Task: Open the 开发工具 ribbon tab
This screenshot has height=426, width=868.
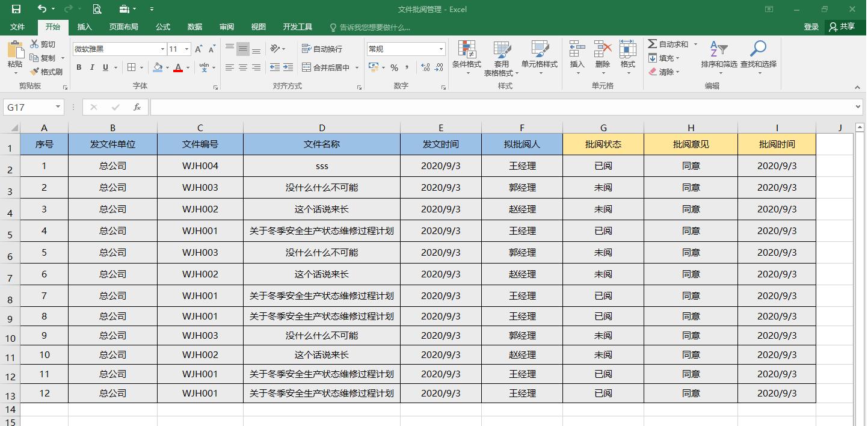Action: click(298, 26)
